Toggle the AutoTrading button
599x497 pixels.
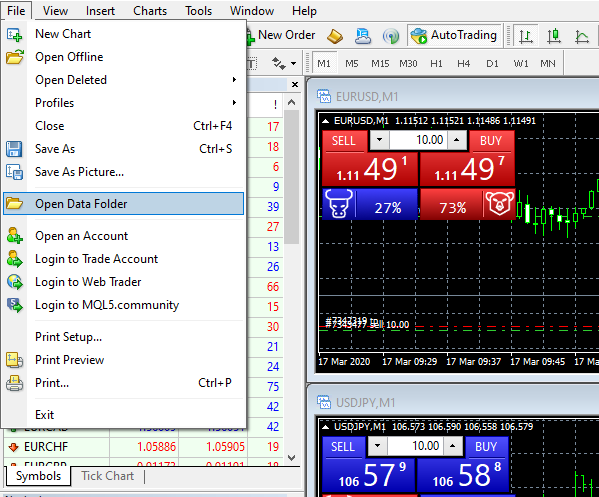point(454,36)
